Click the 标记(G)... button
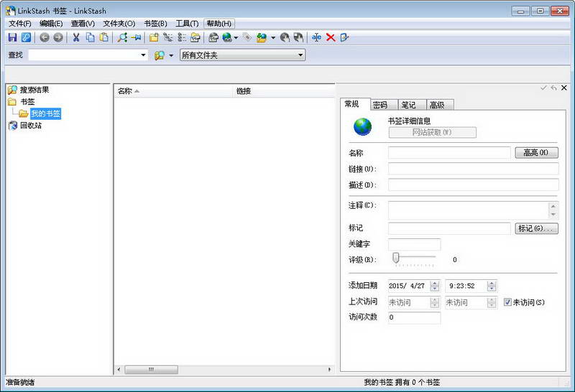Image resolution: width=575 pixels, height=392 pixels. (536, 228)
